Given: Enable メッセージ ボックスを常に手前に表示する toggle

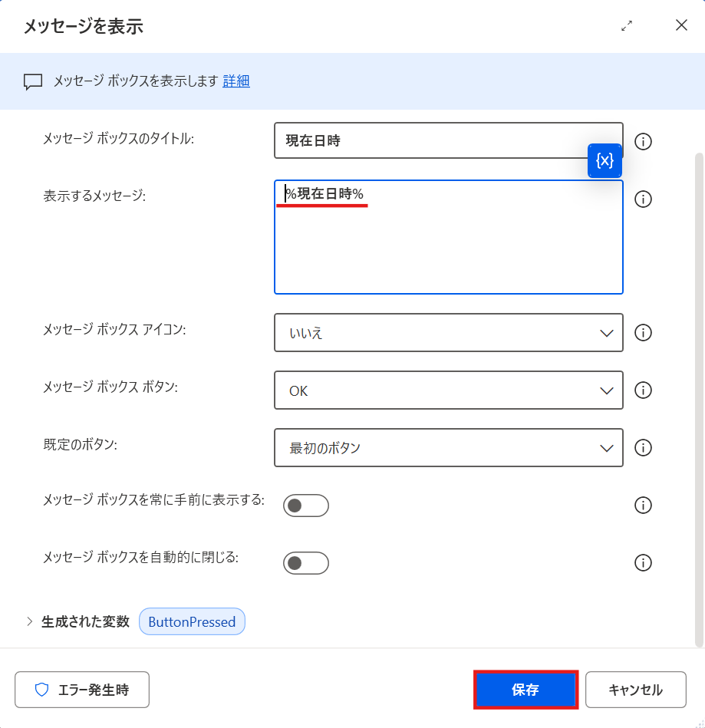Looking at the screenshot, I should point(305,506).
